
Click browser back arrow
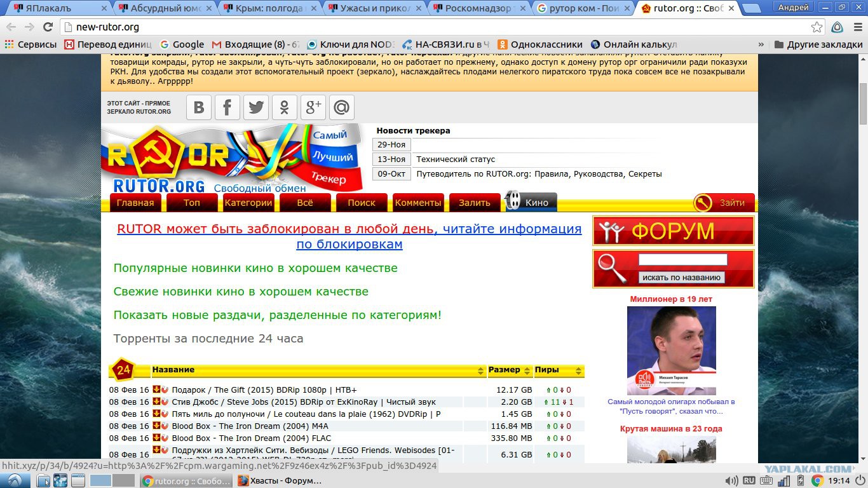11,27
